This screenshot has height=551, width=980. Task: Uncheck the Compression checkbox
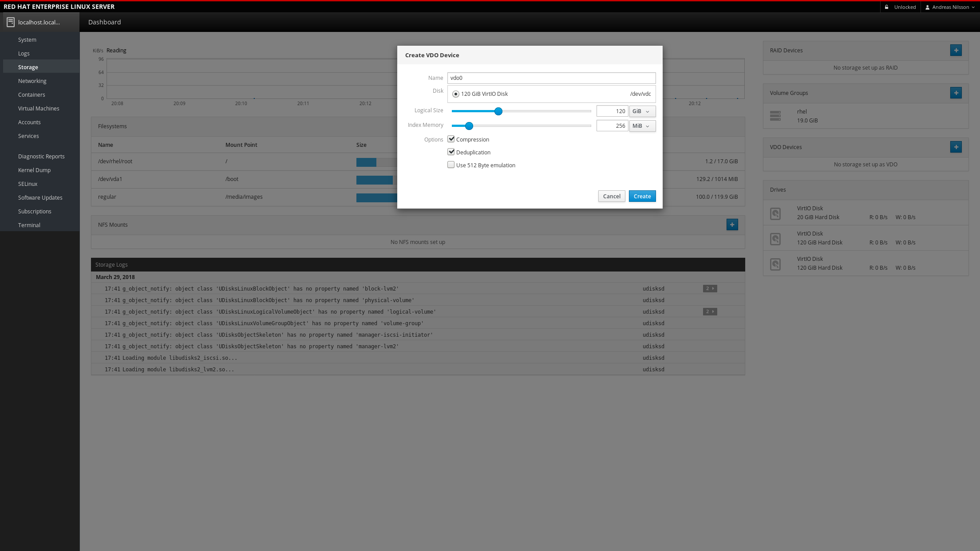pyautogui.click(x=451, y=139)
